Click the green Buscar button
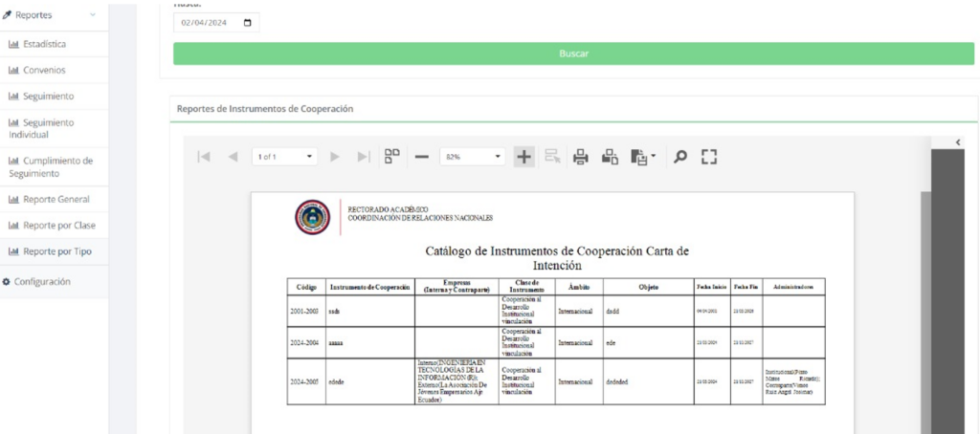Viewport: 980px width, 434px height. 573,54
